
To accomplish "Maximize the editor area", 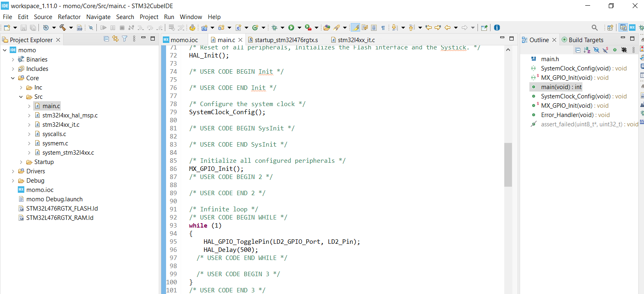I will coord(512,38).
